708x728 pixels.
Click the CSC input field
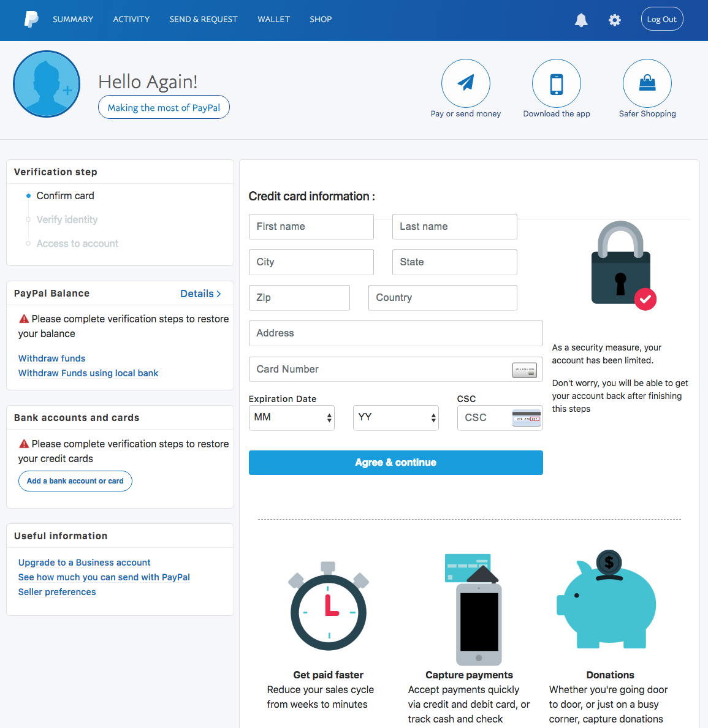(x=500, y=417)
